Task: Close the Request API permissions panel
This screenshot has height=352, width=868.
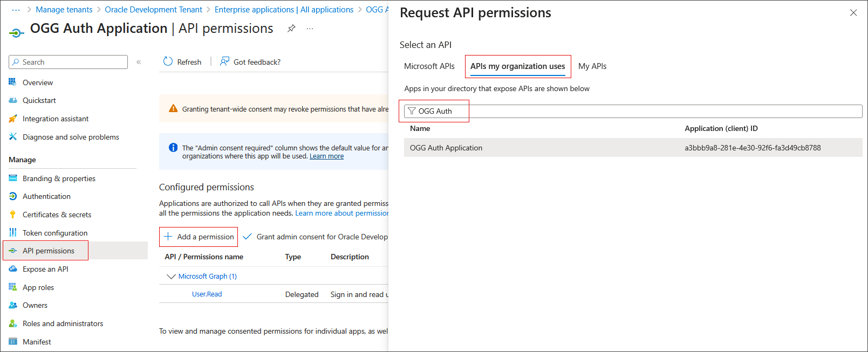Action: pyautogui.click(x=853, y=13)
